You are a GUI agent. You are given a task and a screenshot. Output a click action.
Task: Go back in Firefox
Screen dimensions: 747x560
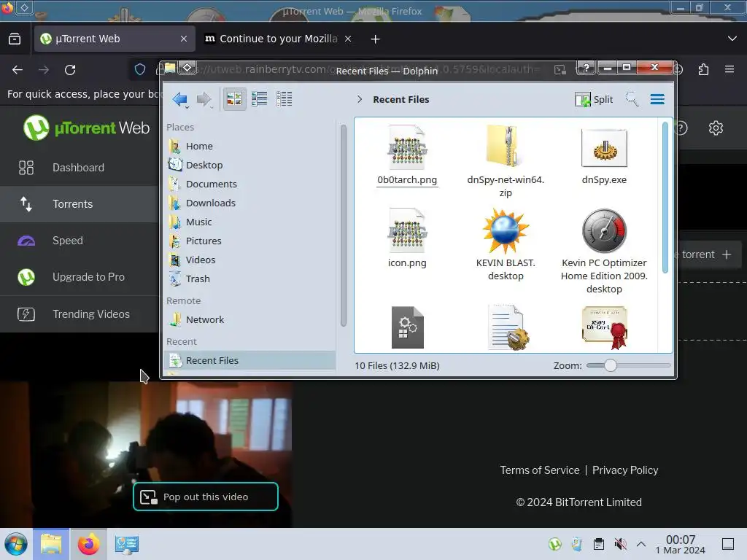[18, 70]
